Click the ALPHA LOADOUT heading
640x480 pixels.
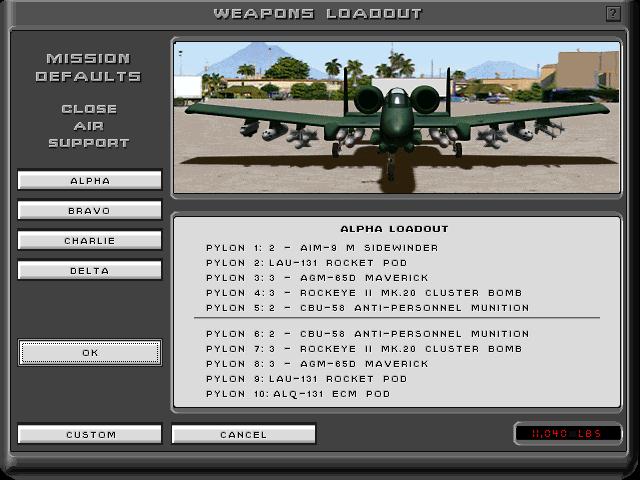click(x=394, y=229)
